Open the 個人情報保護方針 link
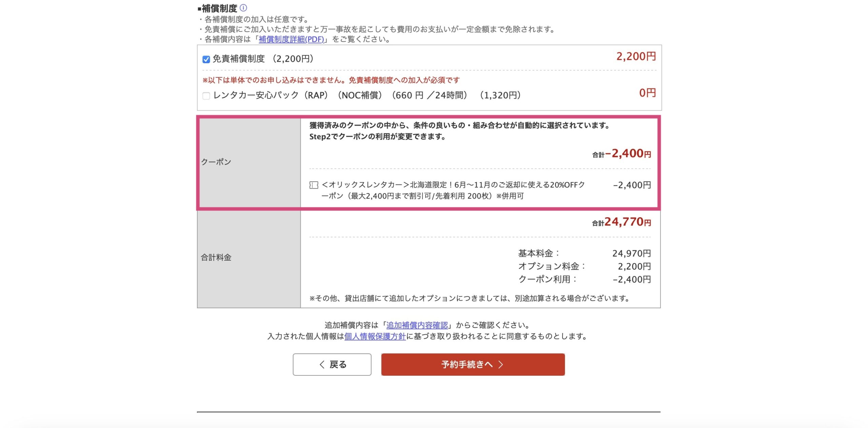This screenshot has height=428, width=868. pyautogui.click(x=375, y=336)
